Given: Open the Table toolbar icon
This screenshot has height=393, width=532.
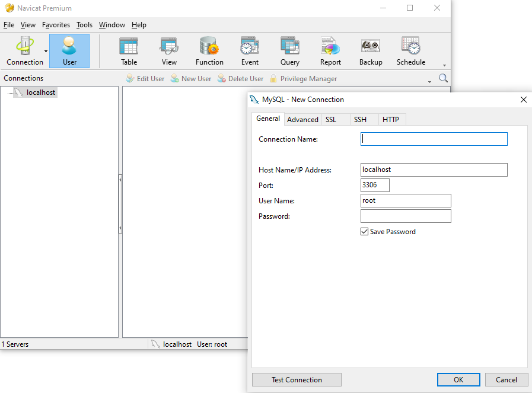Looking at the screenshot, I should click(x=129, y=51).
